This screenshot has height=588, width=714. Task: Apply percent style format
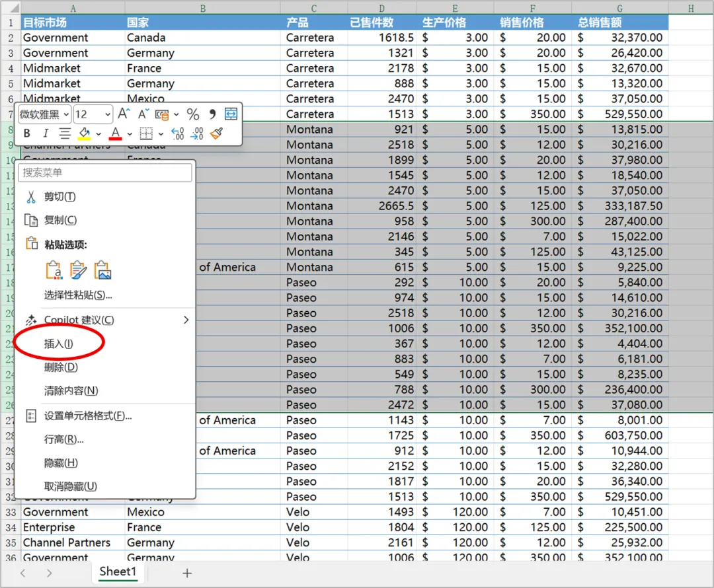click(x=193, y=114)
